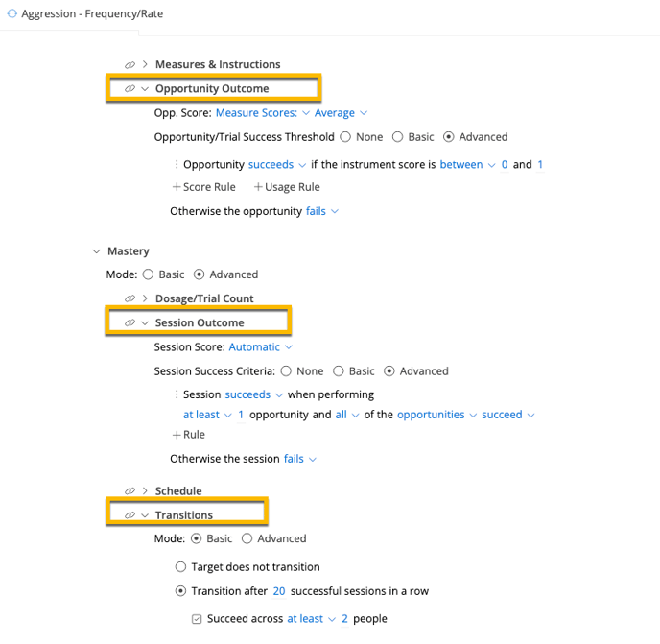Add a Usage Rule
This screenshot has height=644, width=660.
[x=286, y=187]
